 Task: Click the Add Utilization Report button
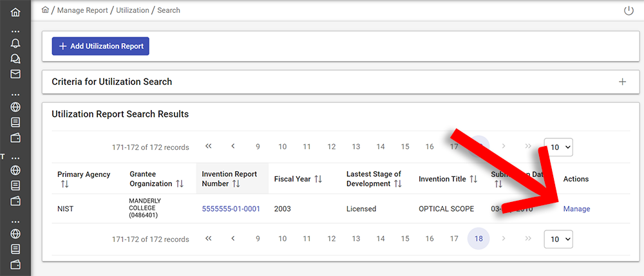pos(100,46)
